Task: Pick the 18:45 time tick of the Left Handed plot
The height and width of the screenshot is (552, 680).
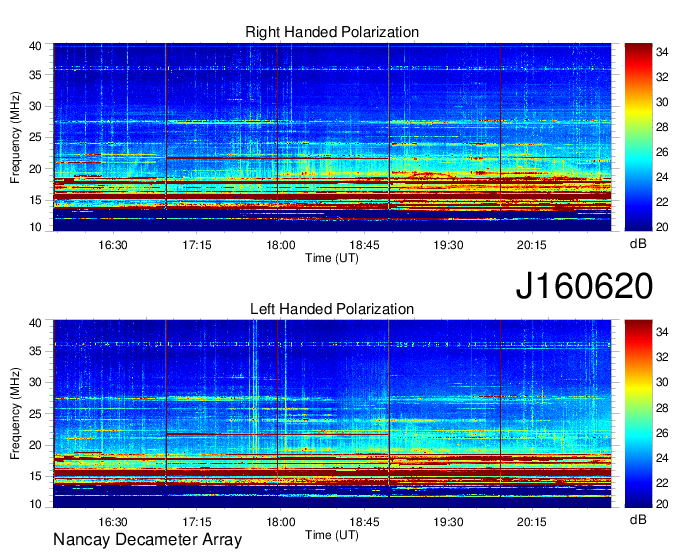Action: [x=364, y=522]
